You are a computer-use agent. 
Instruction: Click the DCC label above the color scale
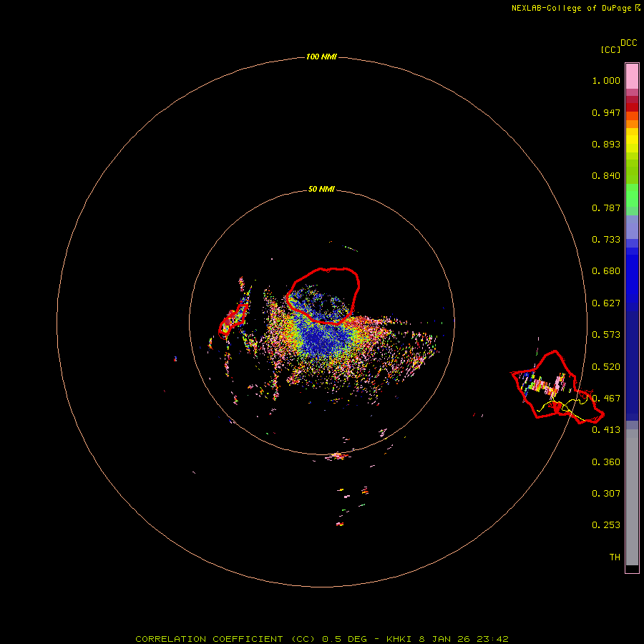point(628,43)
